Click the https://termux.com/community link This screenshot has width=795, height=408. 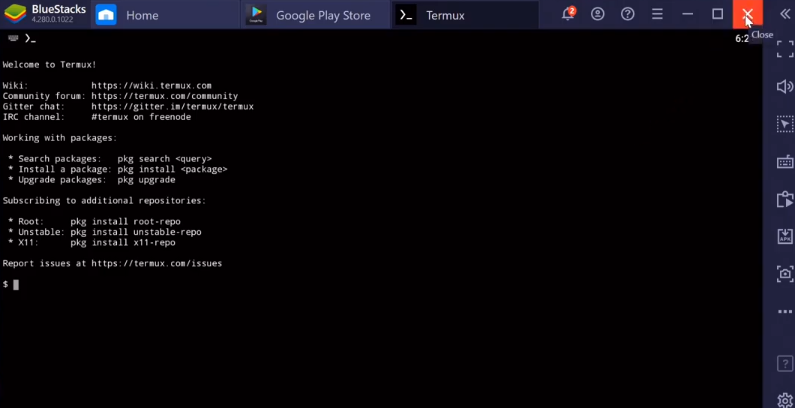click(x=165, y=96)
